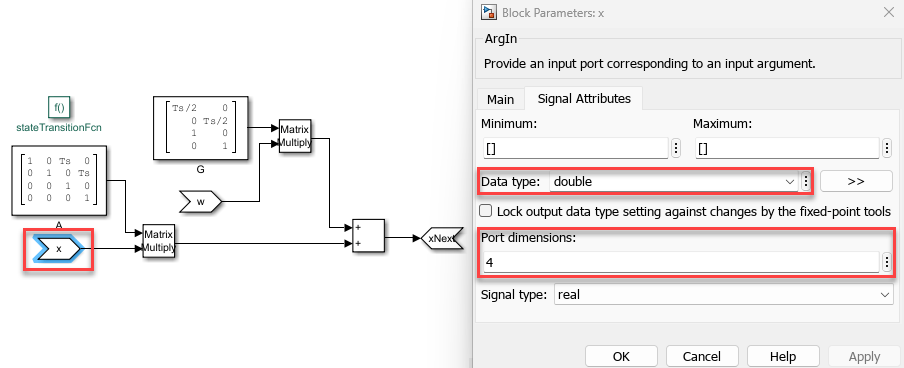Open the Minimum field options menu
Image resolution: width=904 pixels, height=368 pixels.
click(x=675, y=148)
